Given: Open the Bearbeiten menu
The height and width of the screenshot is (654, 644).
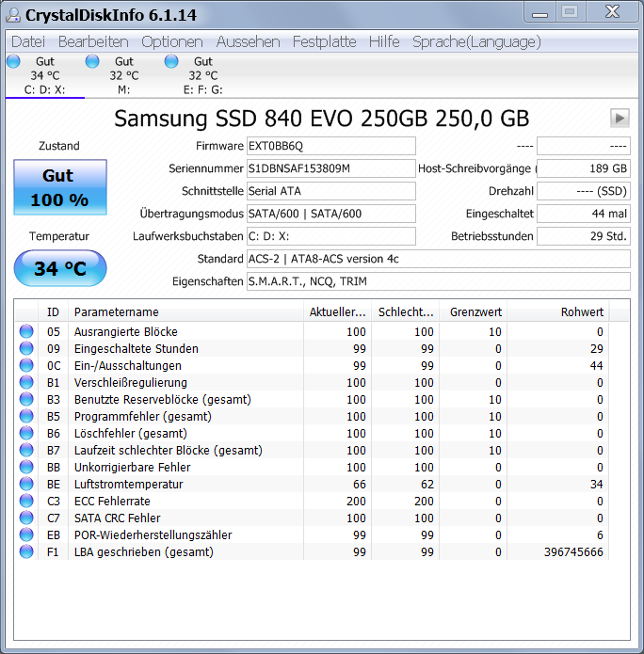Looking at the screenshot, I should pos(93,41).
